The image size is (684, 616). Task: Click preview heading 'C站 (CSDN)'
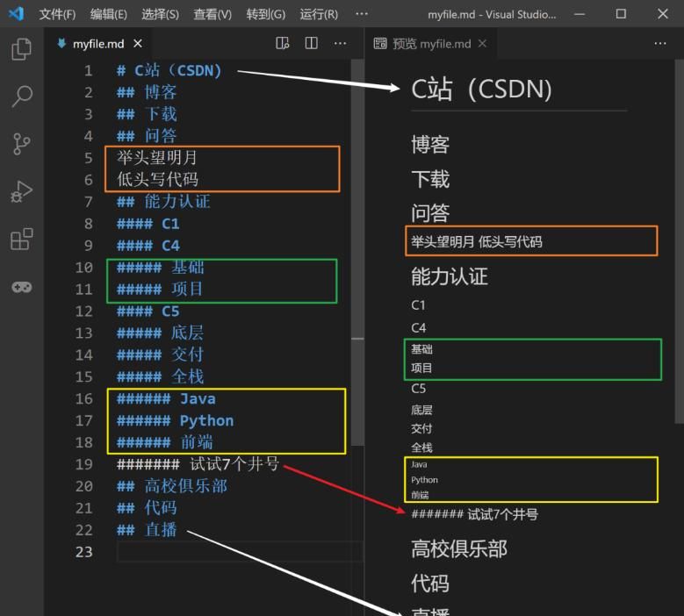tap(482, 89)
